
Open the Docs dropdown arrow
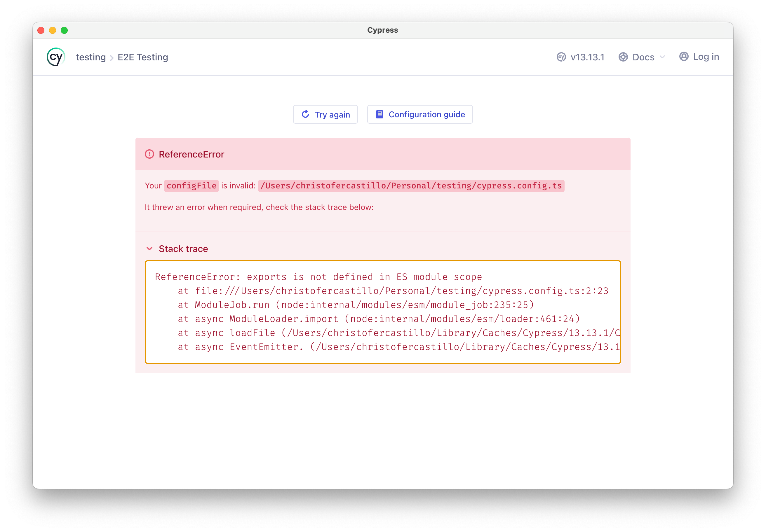click(x=663, y=57)
